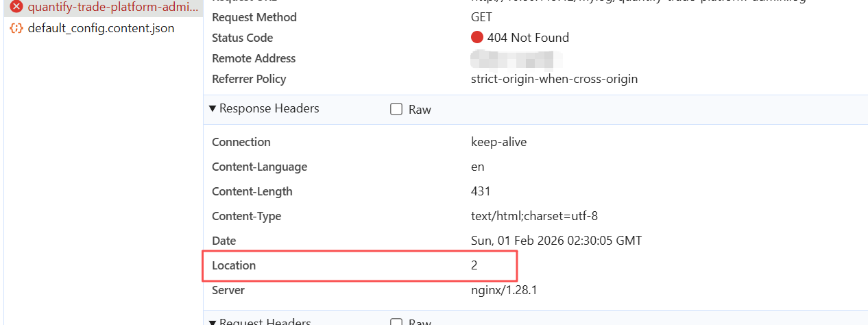Click the 404 Not Found status text
The height and width of the screenshot is (325, 868).
(x=528, y=38)
